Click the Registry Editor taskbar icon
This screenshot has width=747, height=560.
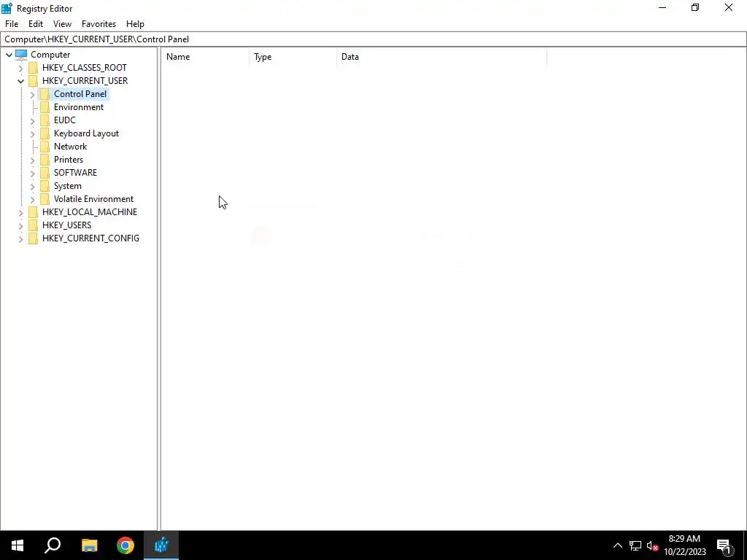pos(161,545)
